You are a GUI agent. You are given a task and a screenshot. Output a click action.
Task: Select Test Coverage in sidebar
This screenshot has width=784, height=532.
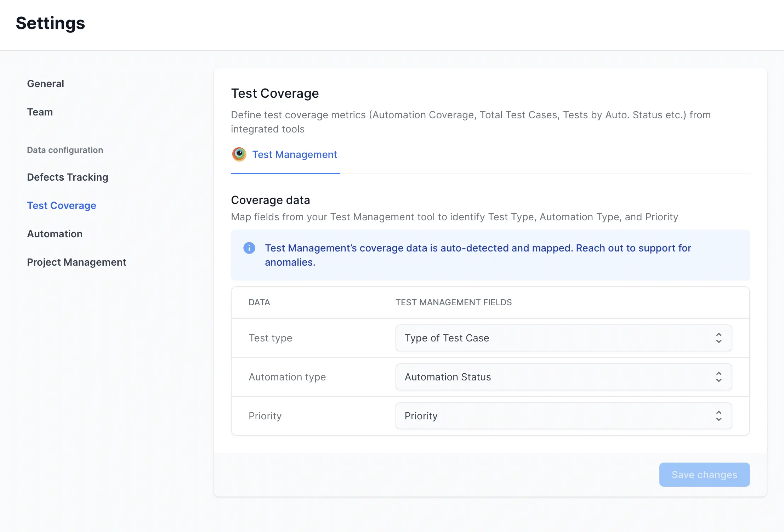click(x=62, y=205)
